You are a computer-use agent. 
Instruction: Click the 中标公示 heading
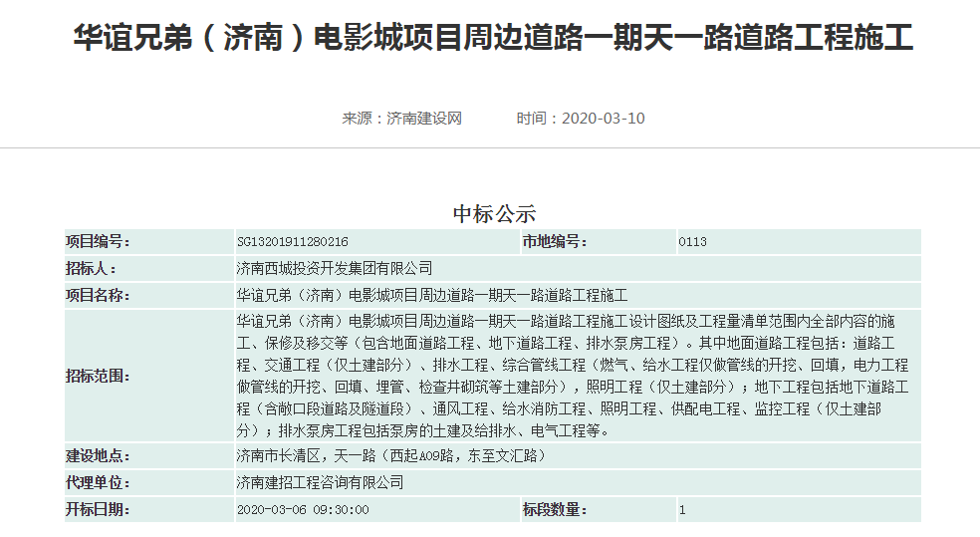pyautogui.click(x=494, y=214)
